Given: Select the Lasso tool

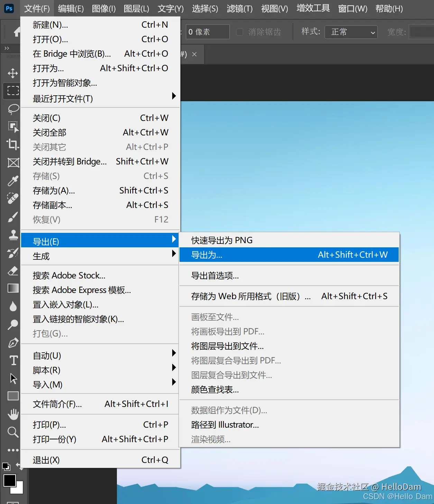Looking at the screenshot, I should (13, 109).
